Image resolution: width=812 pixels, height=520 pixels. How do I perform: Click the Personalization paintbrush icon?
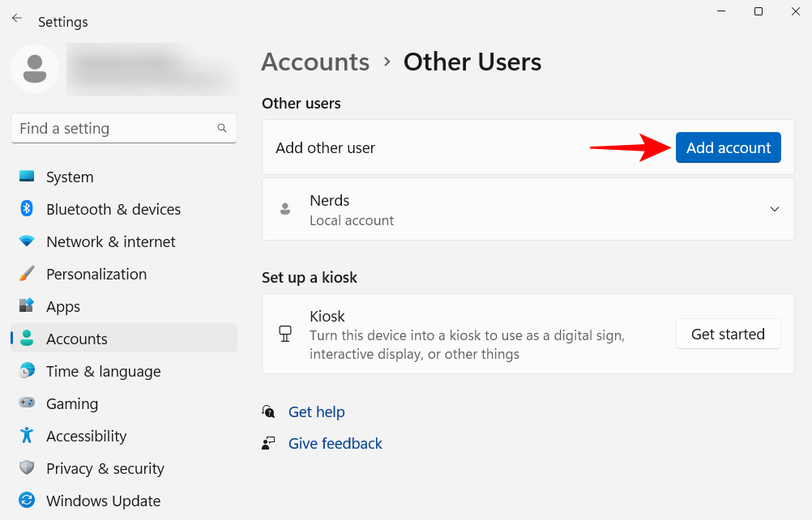point(27,274)
